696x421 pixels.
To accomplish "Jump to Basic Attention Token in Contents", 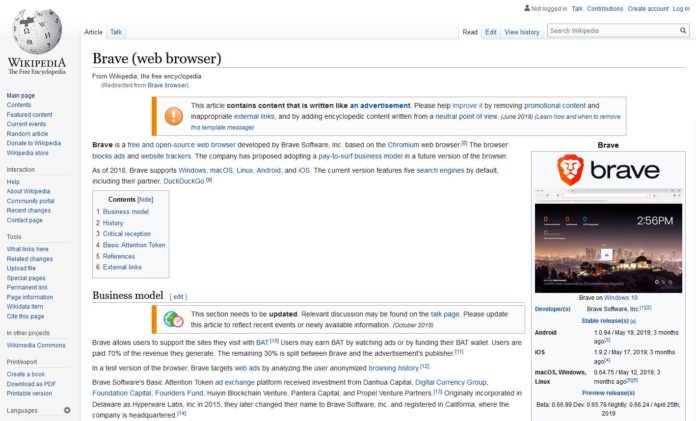I will [x=134, y=245].
